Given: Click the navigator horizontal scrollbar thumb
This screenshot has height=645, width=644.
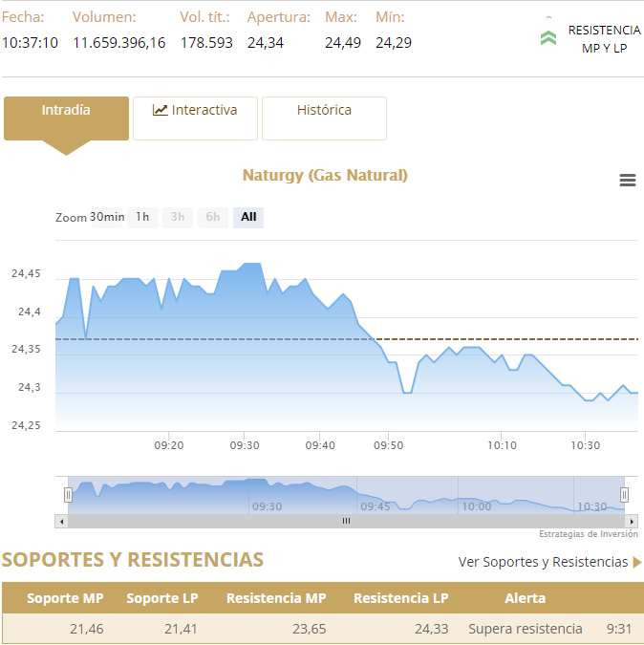Looking at the screenshot, I should click(346, 521).
